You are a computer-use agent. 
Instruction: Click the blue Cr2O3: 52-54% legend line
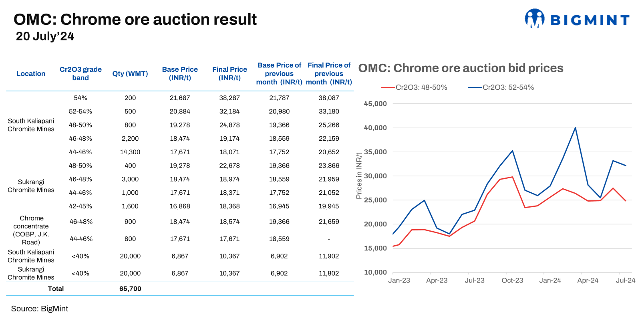(x=475, y=87)
